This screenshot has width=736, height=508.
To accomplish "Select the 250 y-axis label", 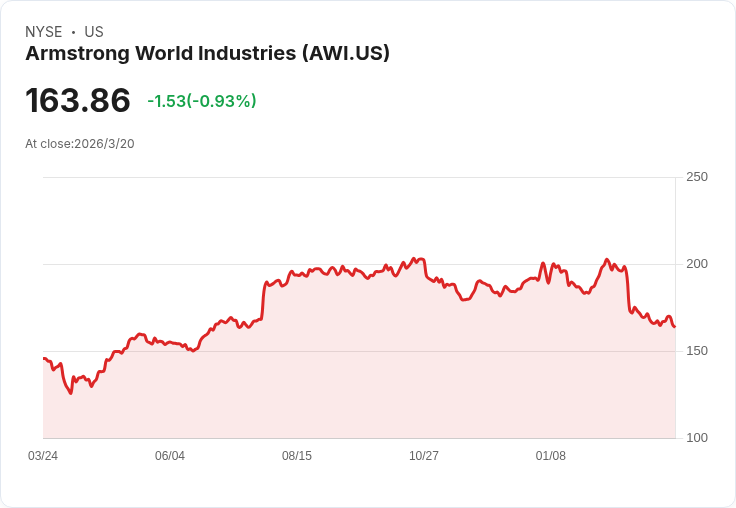I will coord(697,177).
